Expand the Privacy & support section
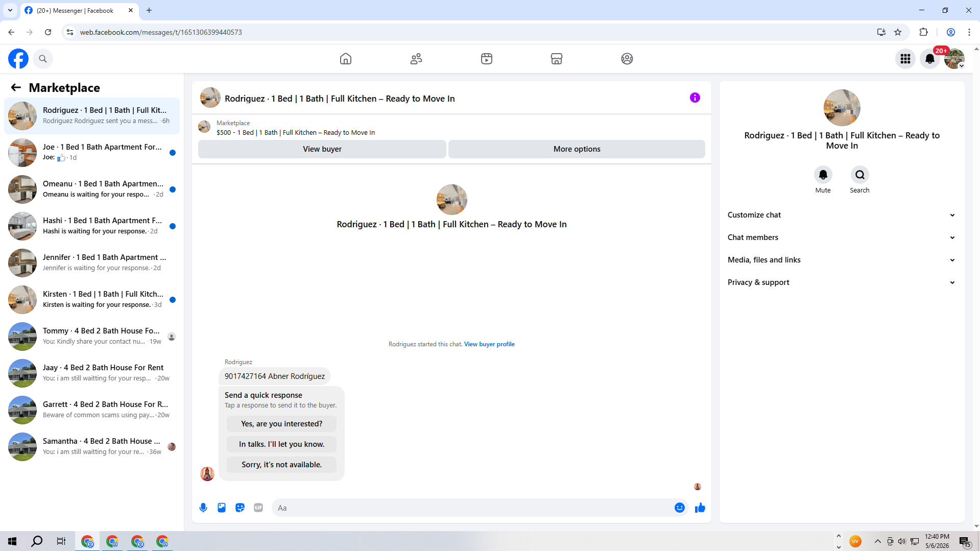 pos(842,282)
